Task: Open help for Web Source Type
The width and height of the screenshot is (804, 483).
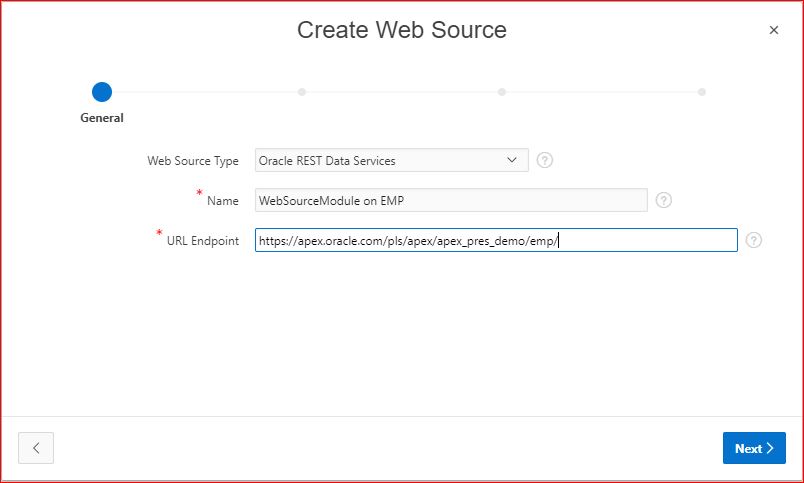Action: (545, 160)
